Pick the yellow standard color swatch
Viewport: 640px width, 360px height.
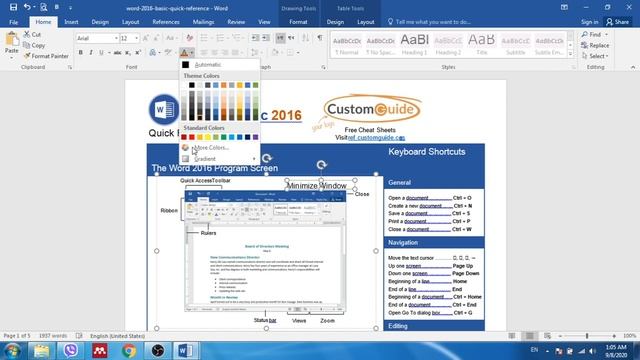pos(208,137)
